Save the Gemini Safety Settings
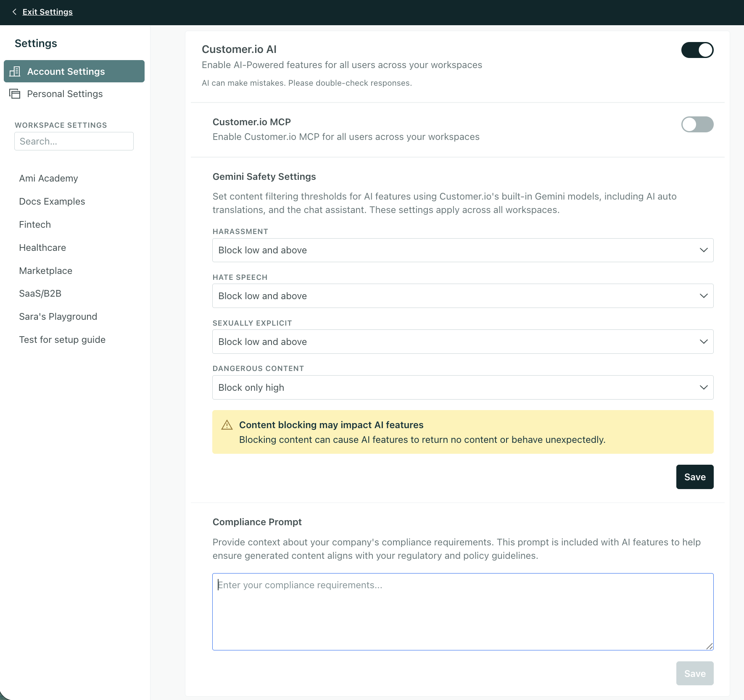744x700 pixels. pos(694,477)
